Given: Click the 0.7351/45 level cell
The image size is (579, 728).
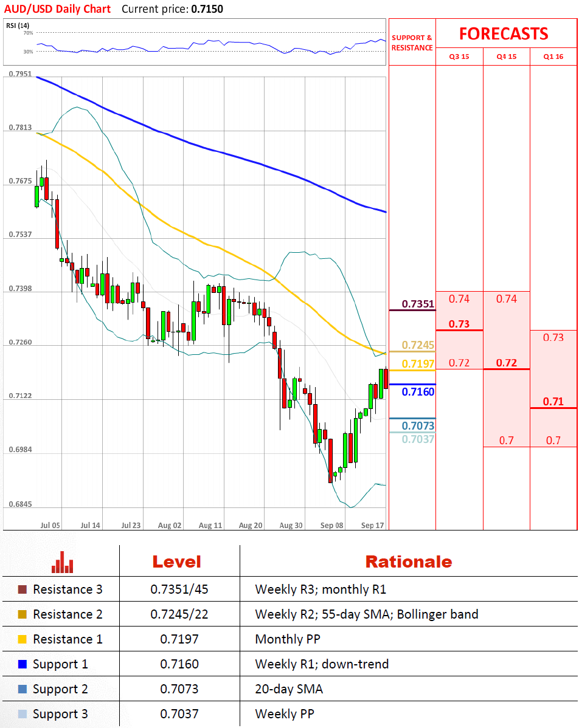Looking at the screenshot, I should click(179, 589).
